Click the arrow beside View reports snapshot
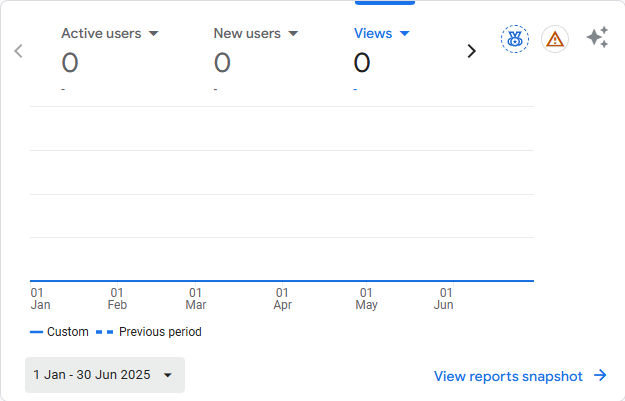Viewport: 625px width, 401px height. coord(600,376)
